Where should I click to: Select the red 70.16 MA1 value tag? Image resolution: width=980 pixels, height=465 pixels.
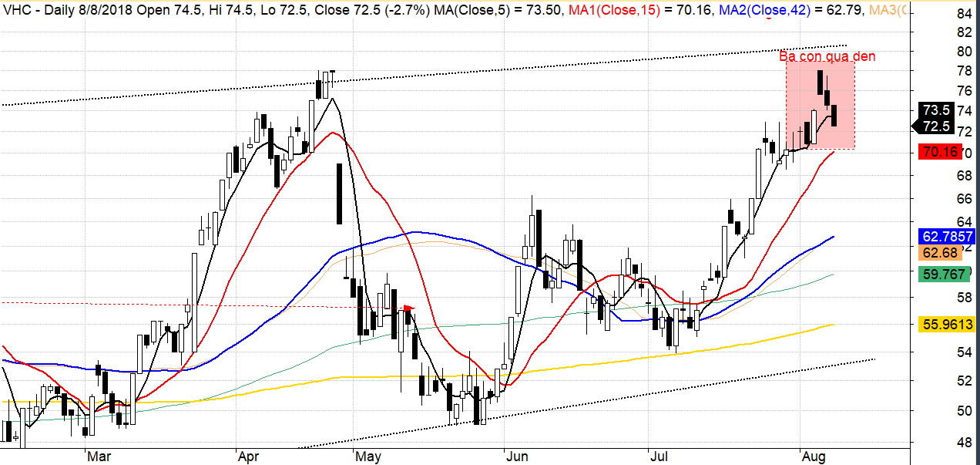[938, 152]
